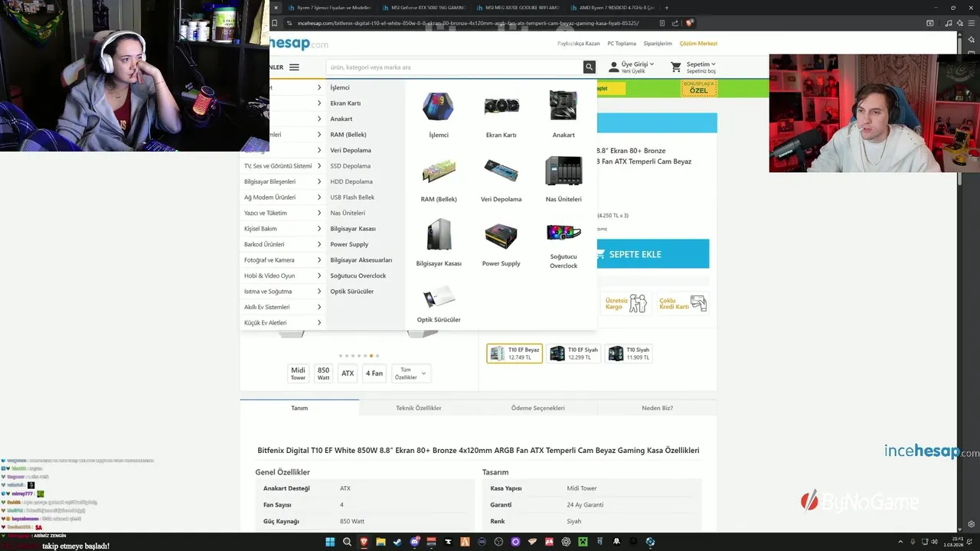
Task: Open File Explorer from taskbar
Action: tap(381, 542)
